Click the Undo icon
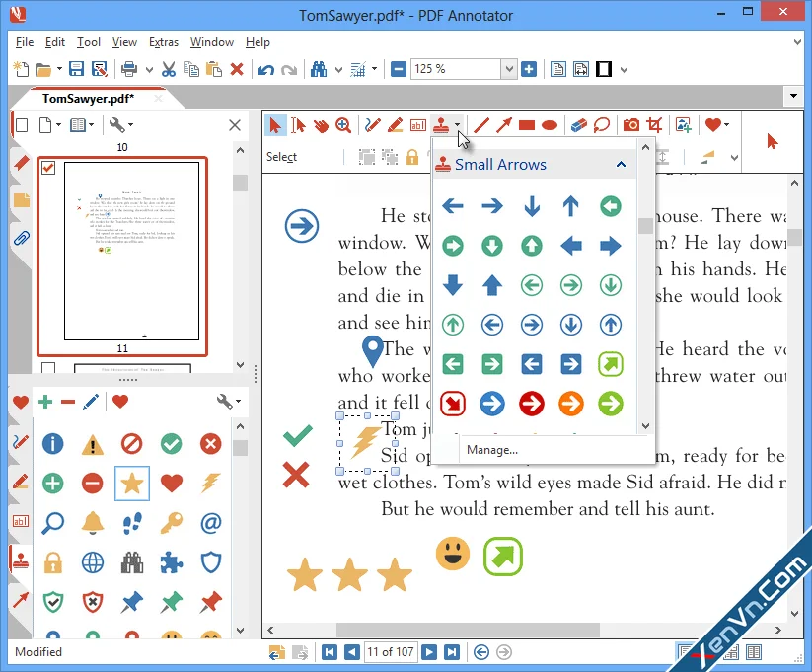The height and width of the screenshot is (672, 812). coord(266,69)
